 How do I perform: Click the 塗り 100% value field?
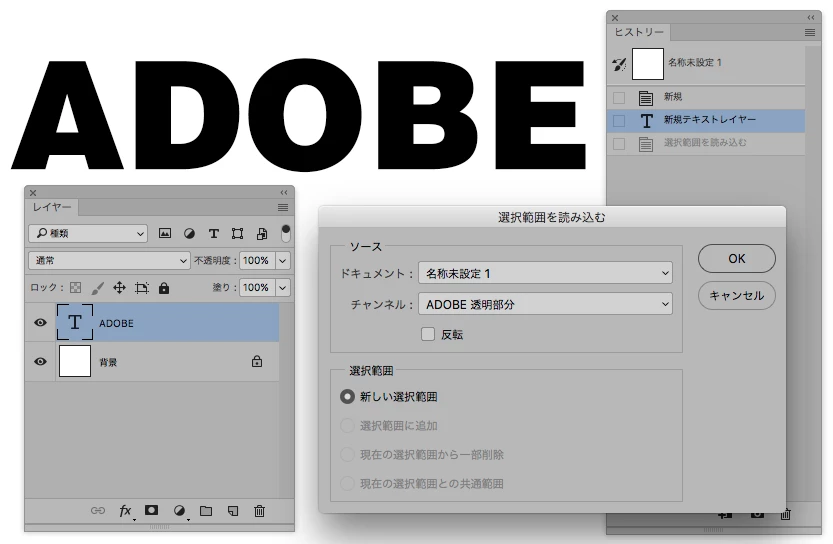click(x=257, y=287)
